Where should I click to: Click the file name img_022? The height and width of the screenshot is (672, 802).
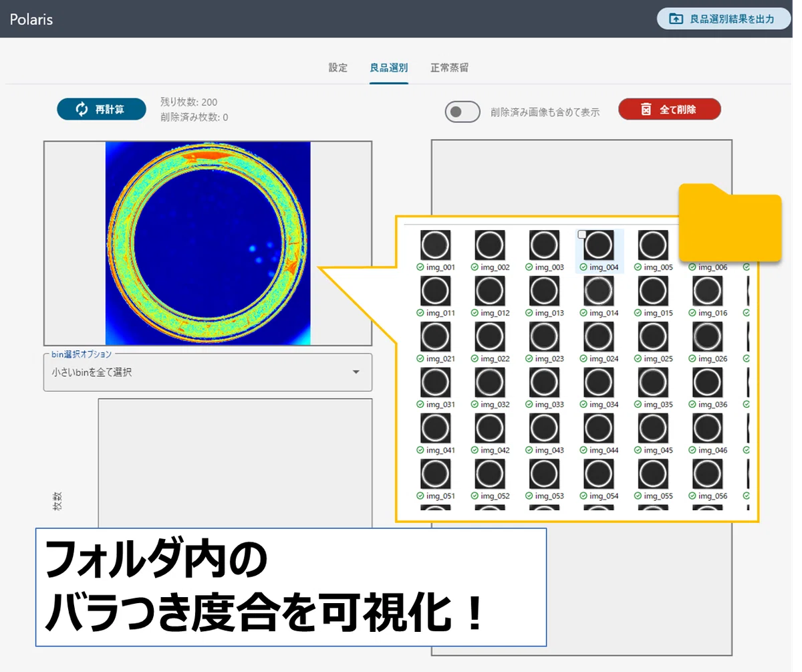click(495, 359)
